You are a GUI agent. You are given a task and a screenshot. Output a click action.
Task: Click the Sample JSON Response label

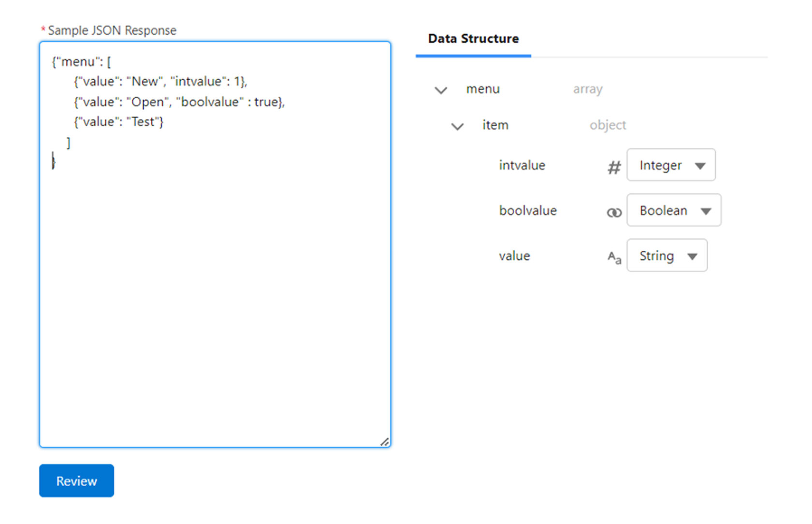(112, 30)
